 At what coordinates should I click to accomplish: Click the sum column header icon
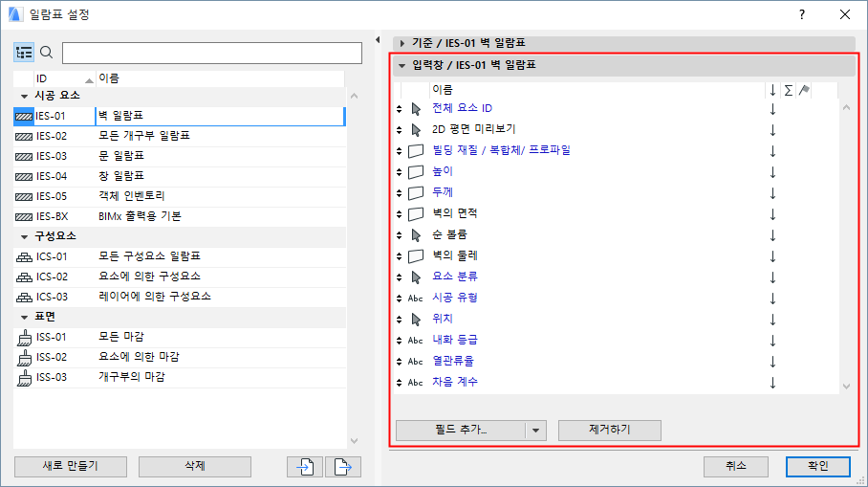pyautogui.click(x=789, y=90)
